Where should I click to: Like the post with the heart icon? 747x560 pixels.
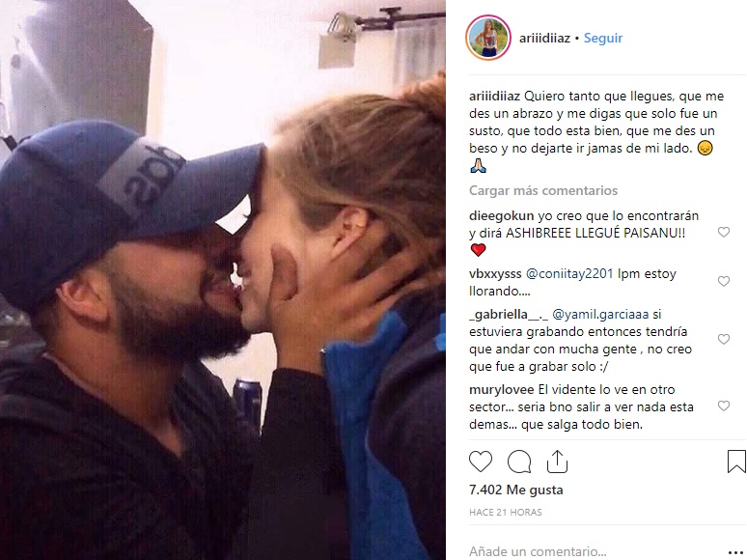click(481, 462)
